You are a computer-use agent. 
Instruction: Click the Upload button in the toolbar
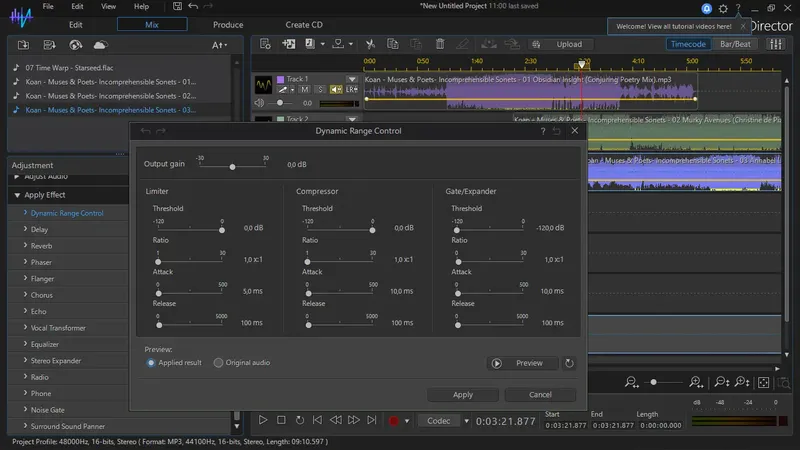point(568,44)
